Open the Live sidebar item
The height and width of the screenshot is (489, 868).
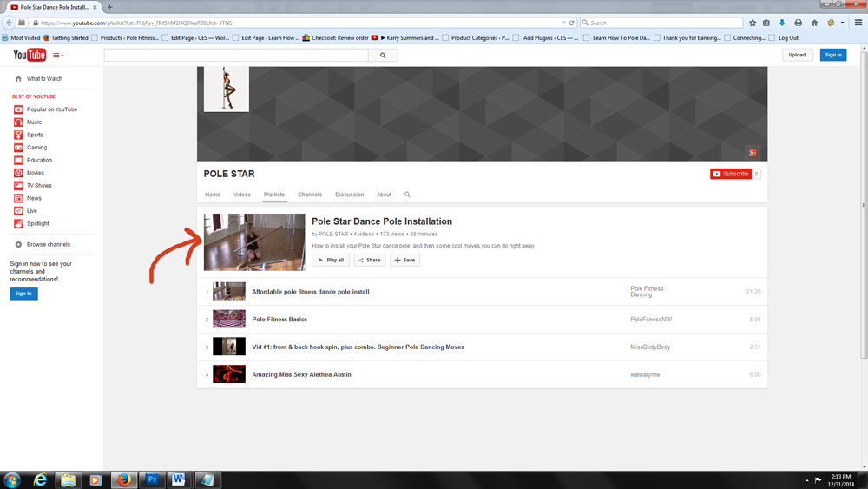[31, 212]
